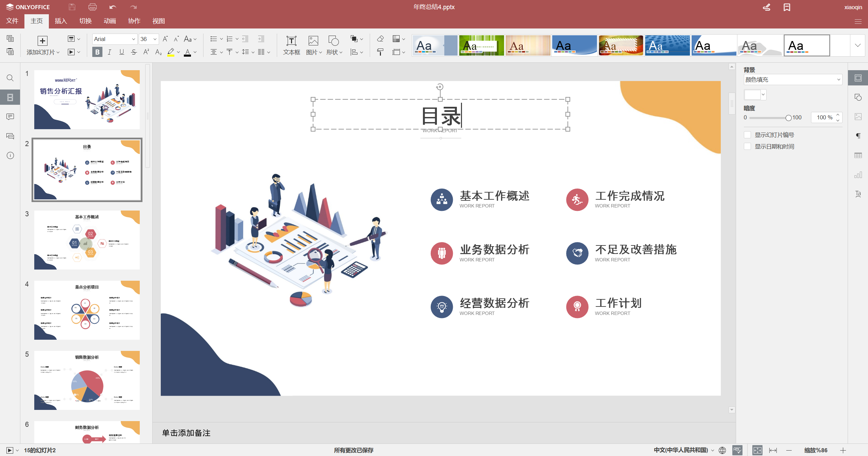Click the fit to slide icon
The width and height of the screenshot is (868, 456).
757,450
